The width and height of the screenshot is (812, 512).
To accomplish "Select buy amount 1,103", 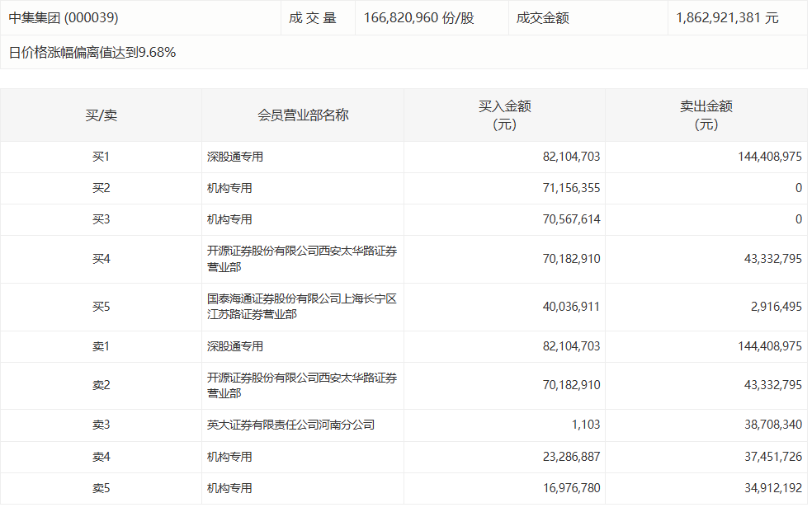I will pyautogui.click(x=586, y=425).
